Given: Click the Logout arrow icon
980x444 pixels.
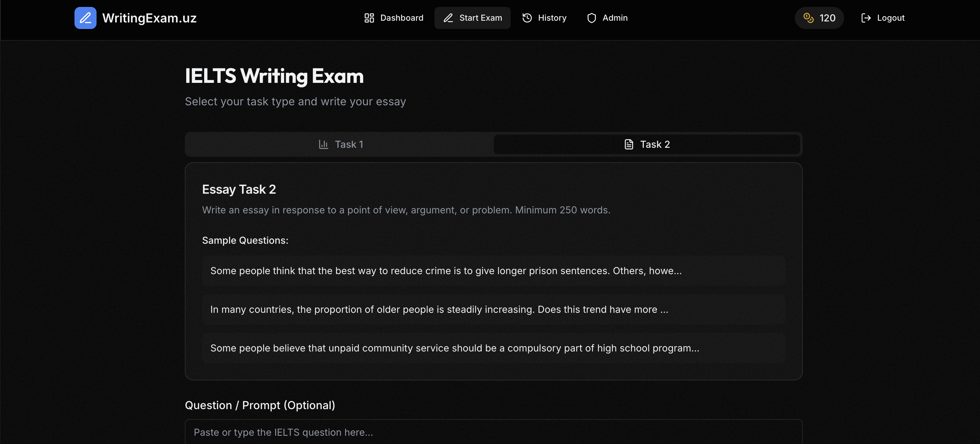Looking at the screenshot, I should pyautogui.click(x=866, y=18).
